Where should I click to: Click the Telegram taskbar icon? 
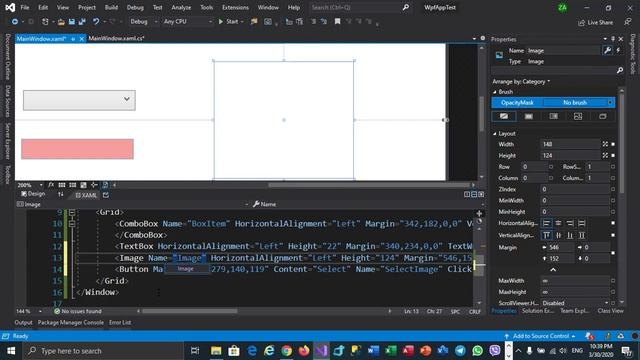[460, 351]
